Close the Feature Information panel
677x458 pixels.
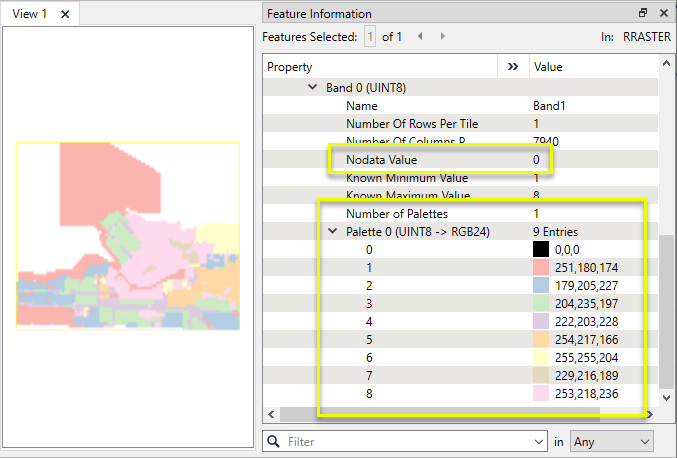(663, 13)
